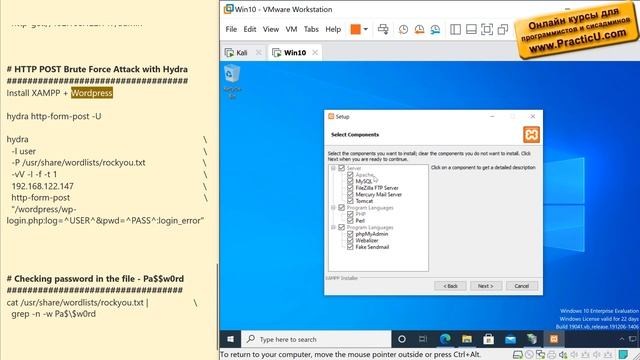Switch to Unity mode icon
640x360 pixels.
503,29
